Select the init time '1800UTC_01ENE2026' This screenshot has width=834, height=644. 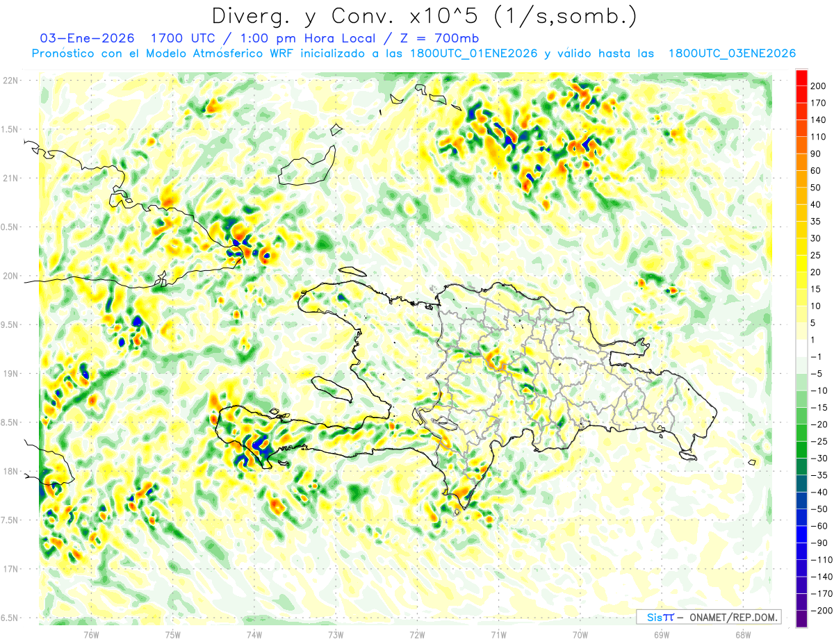point(473,53)
